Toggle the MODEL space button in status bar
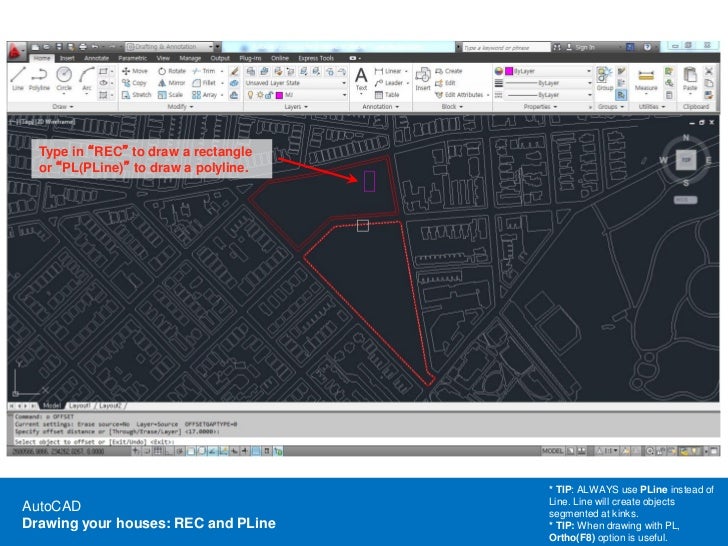Image resolution: width=728 pixels, height=546 pixels. pos(551,451)
